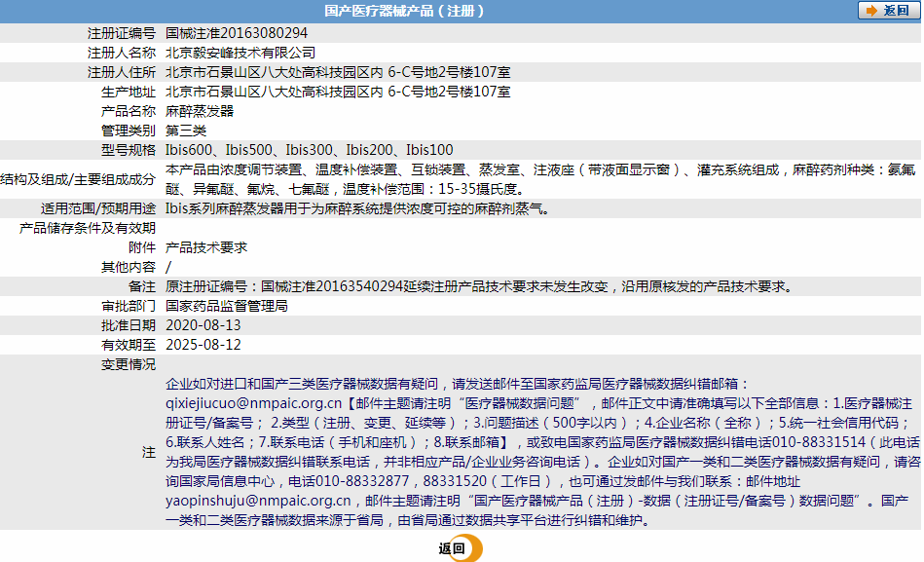Click registrant name 北京毅安峰技术有限公司
Image resolution: width=924 pixels, height=562 pixels.
click(x=240, y=53)
